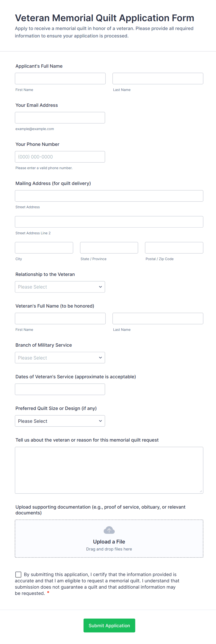Select the City input field
The width and height of the screenshot is (216, 644).
point(44,248)
